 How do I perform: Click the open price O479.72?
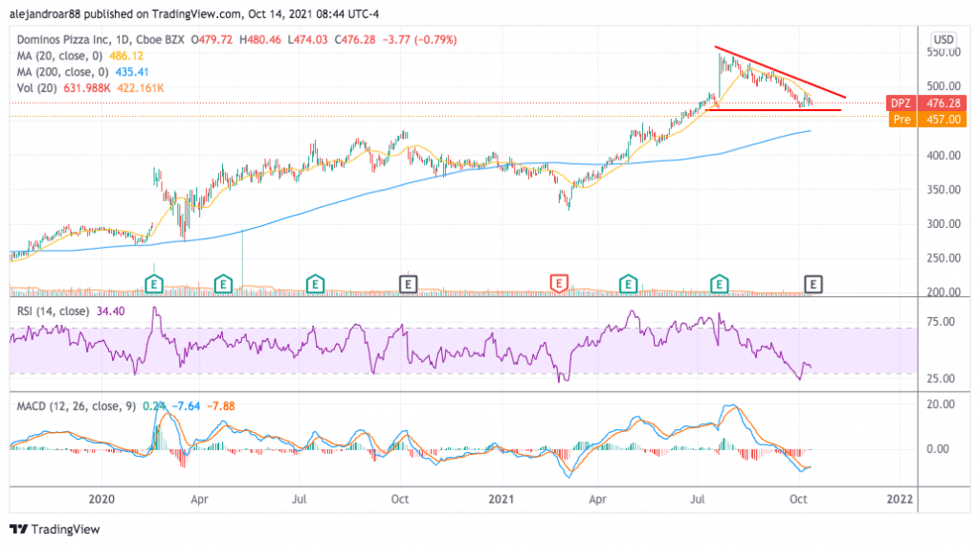pos(212,39)
